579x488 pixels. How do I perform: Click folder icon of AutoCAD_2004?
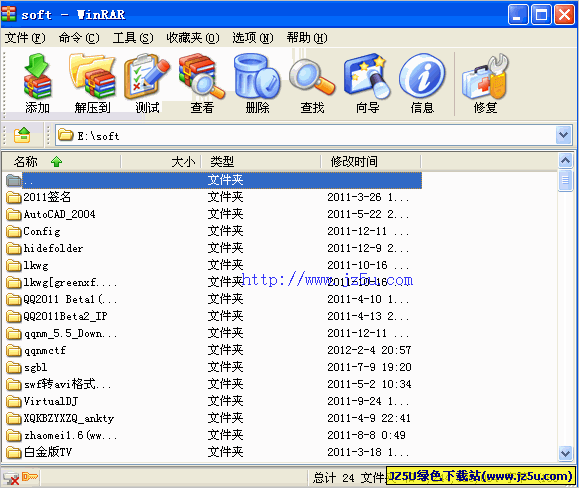pyautogui.click(x=14, y=214)
